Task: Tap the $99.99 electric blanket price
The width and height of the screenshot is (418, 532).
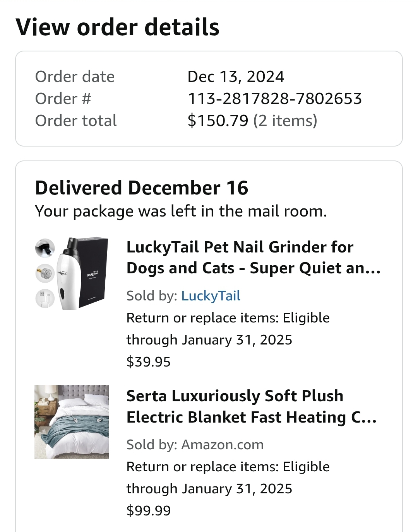Action: click(149, 510)
